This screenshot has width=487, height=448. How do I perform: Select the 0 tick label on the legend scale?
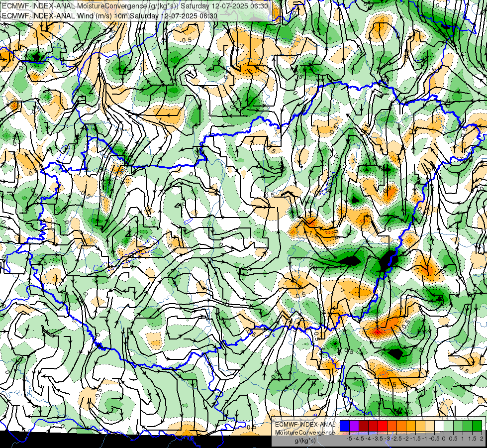click(444, 439)
